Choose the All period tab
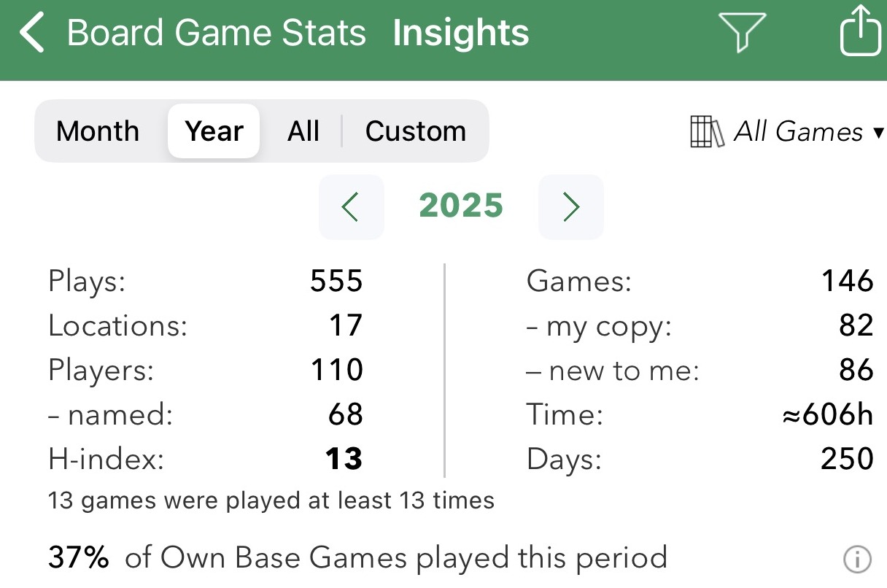The image size is (887, 588). point(303,131)
